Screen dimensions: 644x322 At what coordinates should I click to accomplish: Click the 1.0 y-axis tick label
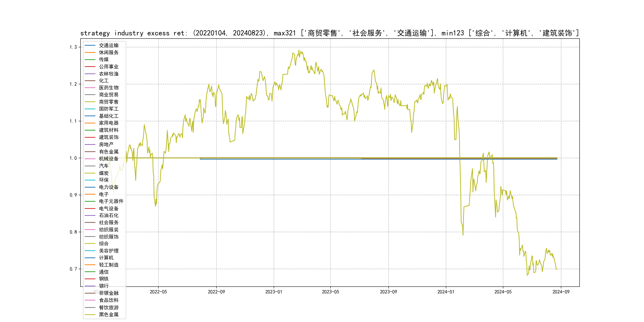pyautogui.click(x=73, y=158)
